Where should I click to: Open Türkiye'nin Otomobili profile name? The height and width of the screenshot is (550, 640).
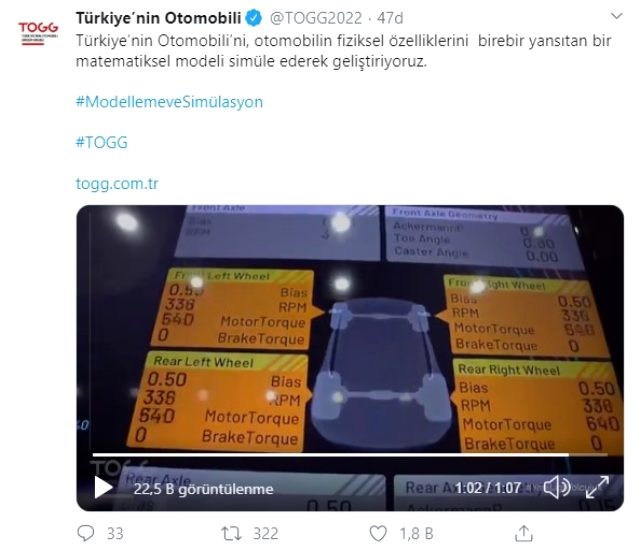tap(159, 18)
